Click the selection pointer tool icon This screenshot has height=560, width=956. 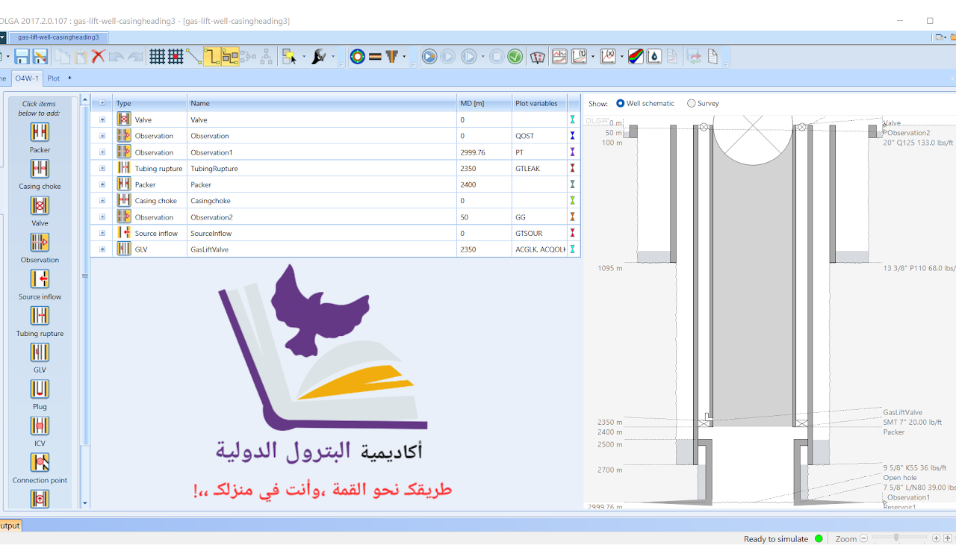pyautogui.click(x=290, y=57)
